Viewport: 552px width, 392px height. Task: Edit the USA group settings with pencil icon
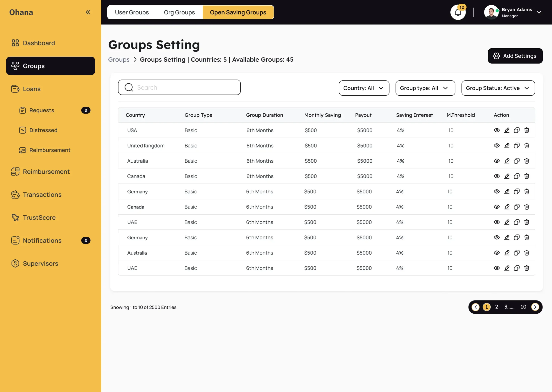(507, 130)
